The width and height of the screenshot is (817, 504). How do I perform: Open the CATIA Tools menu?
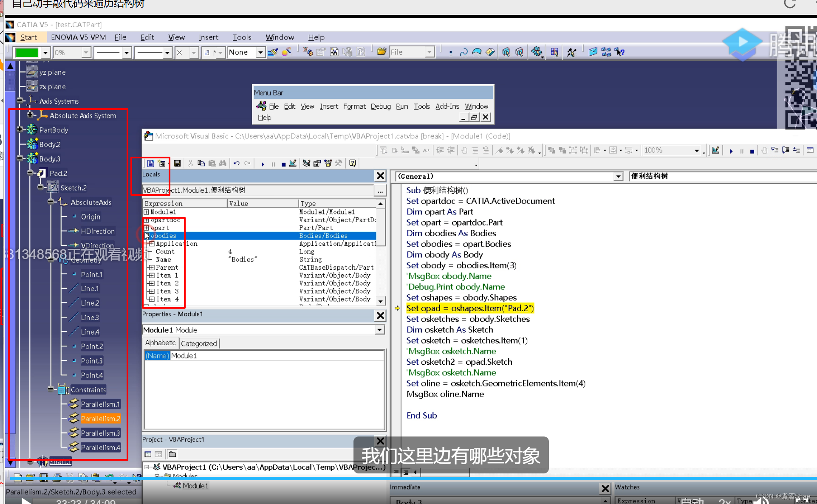242,37
